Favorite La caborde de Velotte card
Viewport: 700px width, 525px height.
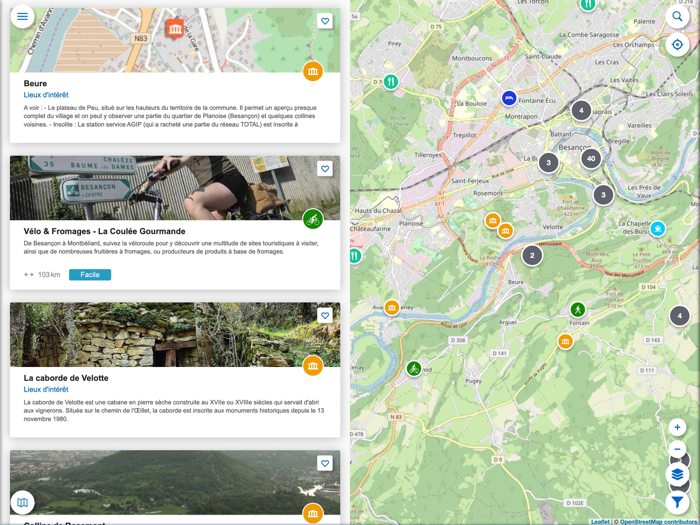point(325,316)
